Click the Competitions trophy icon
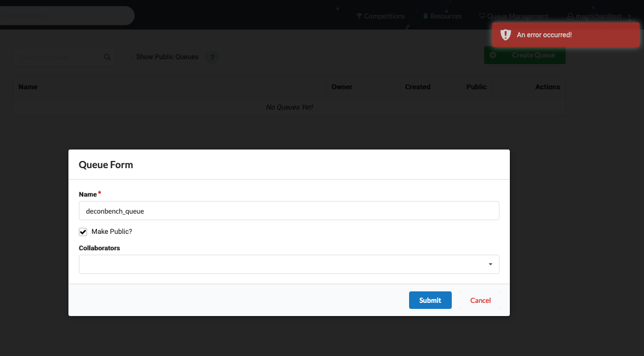Viewport: 644px width, 356px height. click(359, 16)
